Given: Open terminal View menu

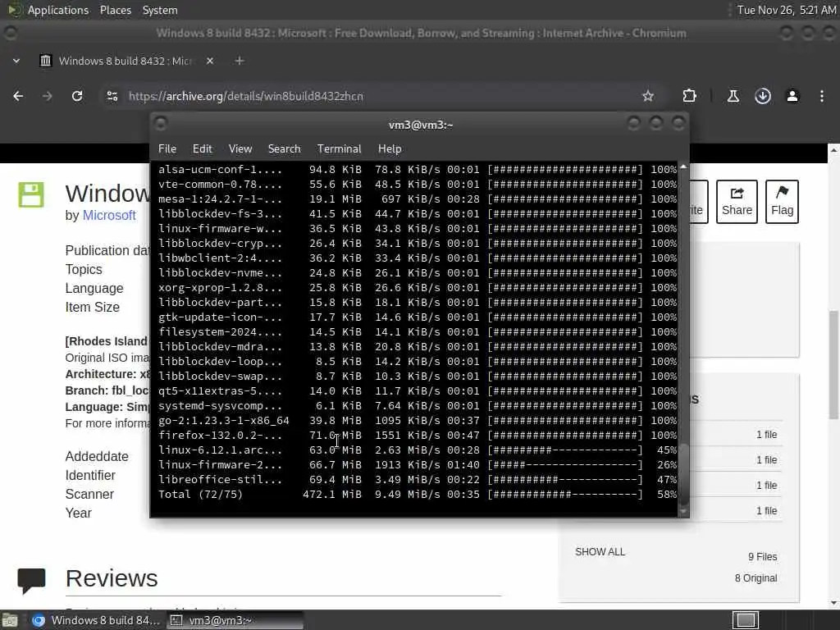Looking at the screenshot, I should [240, 149].
